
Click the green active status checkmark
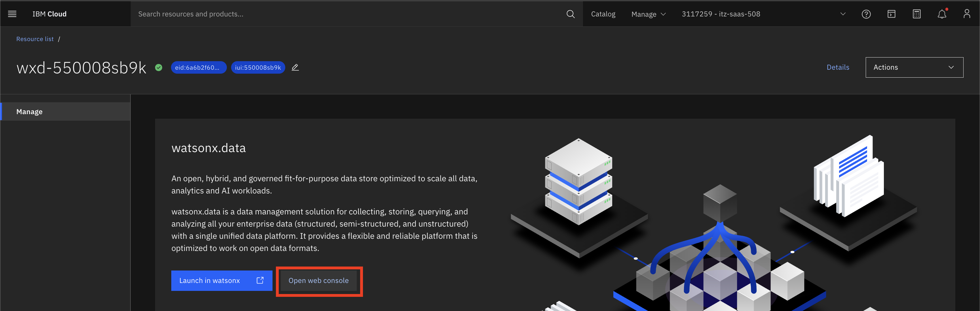159,67
